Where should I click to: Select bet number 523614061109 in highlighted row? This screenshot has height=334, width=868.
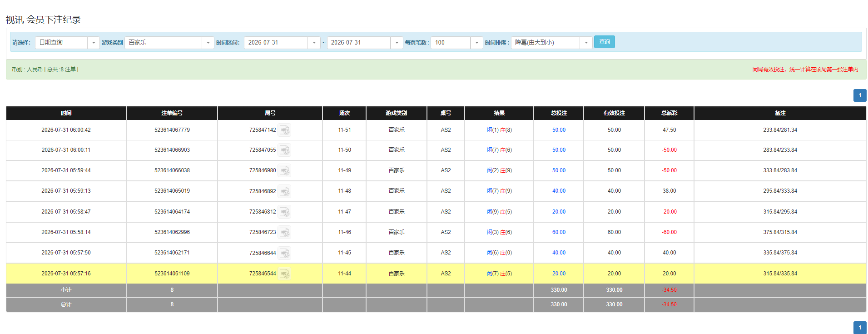tap(172, 274)
